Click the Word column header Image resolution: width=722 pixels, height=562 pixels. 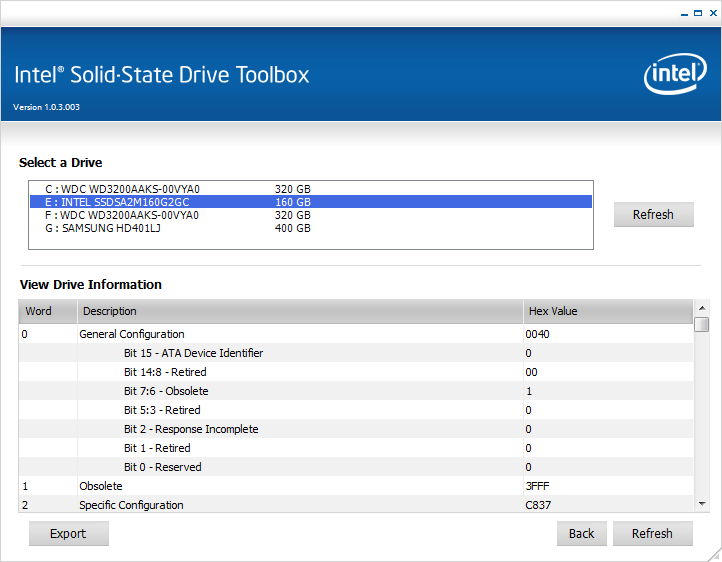pyautogui.click(x=48, y=311)
